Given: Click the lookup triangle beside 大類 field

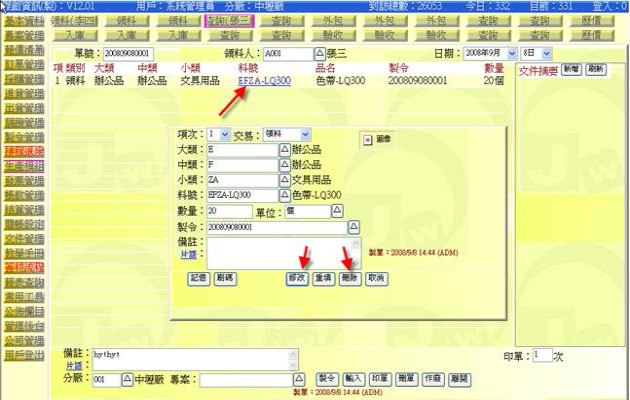Looking at the screenshot, I should coord(284,148).
